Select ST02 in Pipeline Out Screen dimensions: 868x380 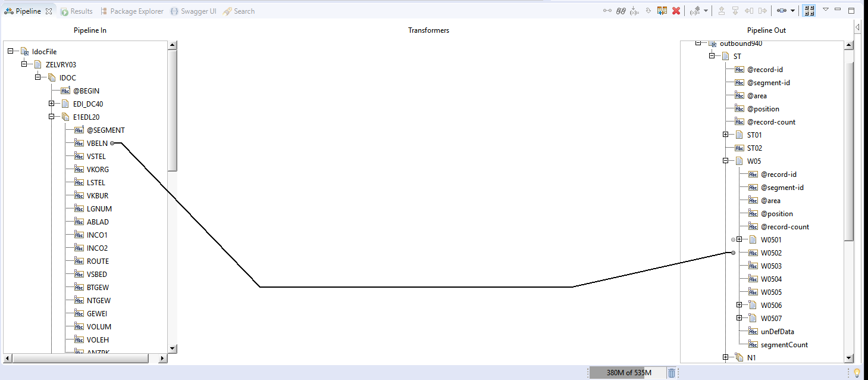[754, 148]
